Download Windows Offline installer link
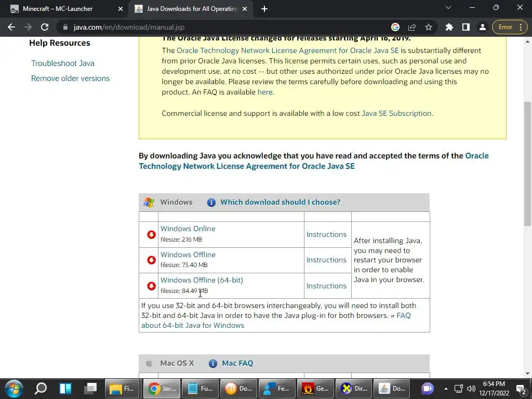 click(188, 255)
